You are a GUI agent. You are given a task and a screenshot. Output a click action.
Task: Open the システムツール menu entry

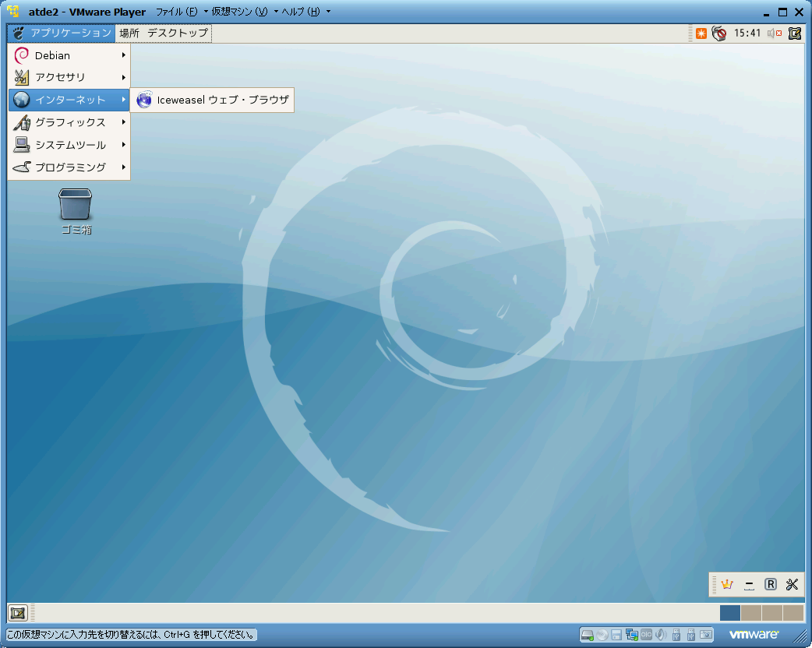point(69,145)
